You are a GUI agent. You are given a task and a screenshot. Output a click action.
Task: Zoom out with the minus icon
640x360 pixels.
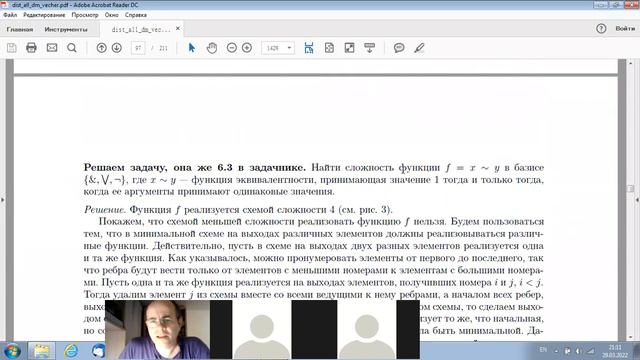(232, 48)
